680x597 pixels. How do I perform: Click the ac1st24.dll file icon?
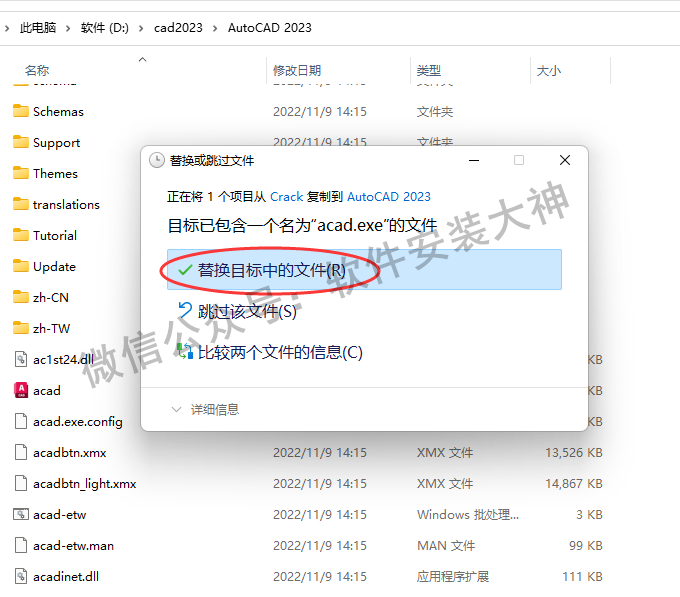tap(21, 359)
